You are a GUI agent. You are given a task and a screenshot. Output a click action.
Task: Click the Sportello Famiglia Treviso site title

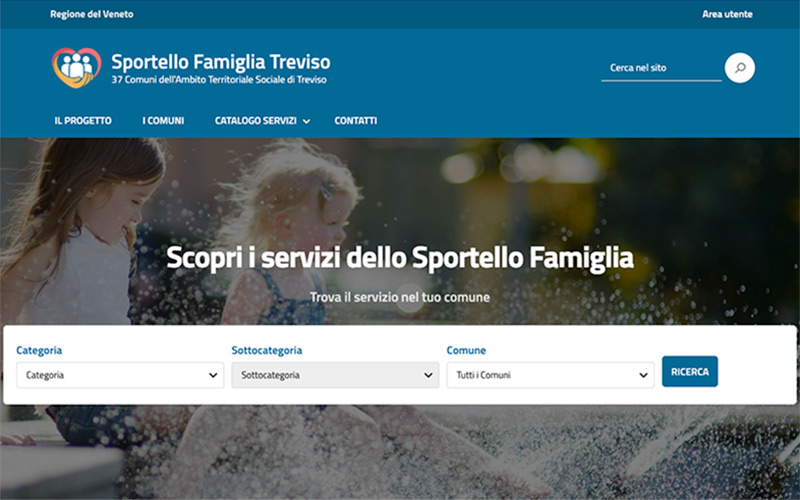coord(221,62)
